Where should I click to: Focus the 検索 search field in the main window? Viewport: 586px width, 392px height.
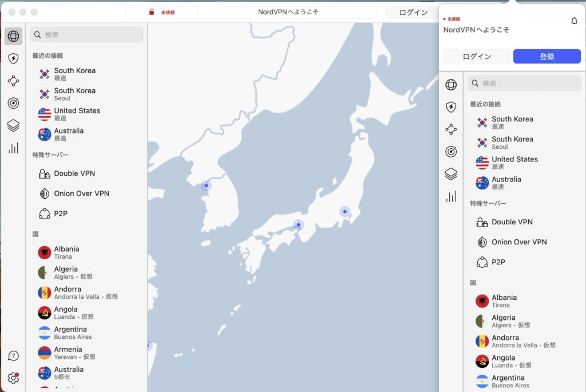(x=87, y=35)
